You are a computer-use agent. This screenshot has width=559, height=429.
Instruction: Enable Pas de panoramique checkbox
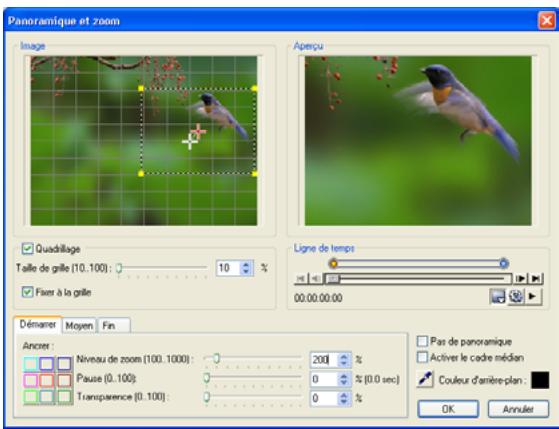[x=422, y=341]
